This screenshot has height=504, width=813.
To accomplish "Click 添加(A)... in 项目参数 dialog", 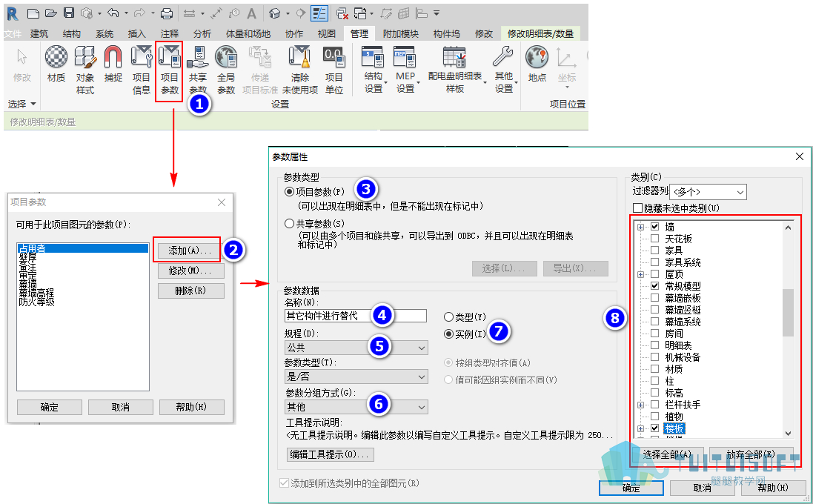I will click(x=190, y=251).
